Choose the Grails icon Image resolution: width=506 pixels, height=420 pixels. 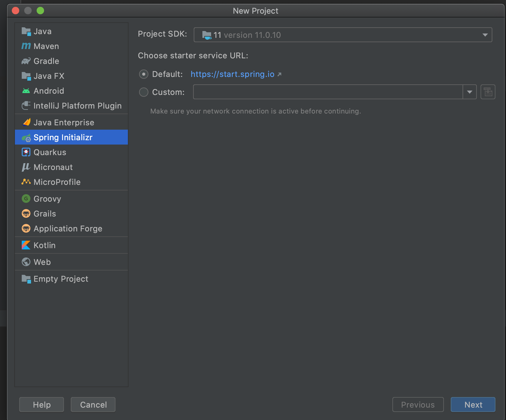(26, 213)
